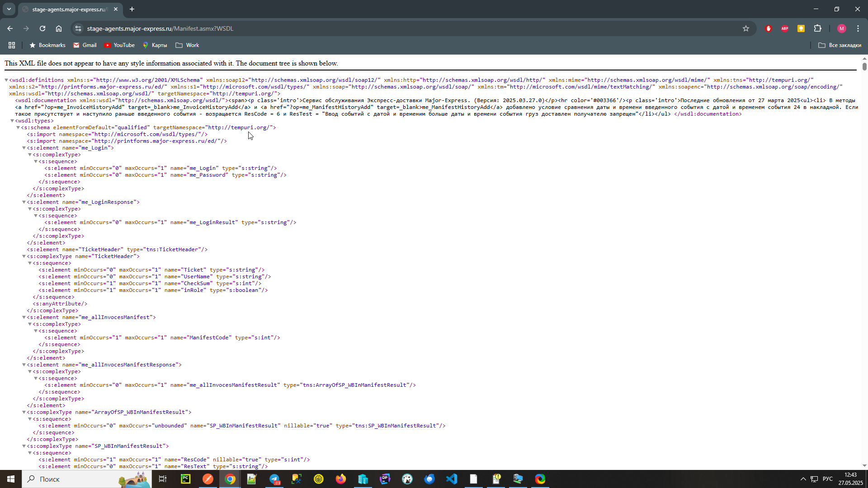Image resolution: width=868 pixels, height=488 pixels.
Task: Open Task View on the taskbar
Action: (x=163, y=479)
